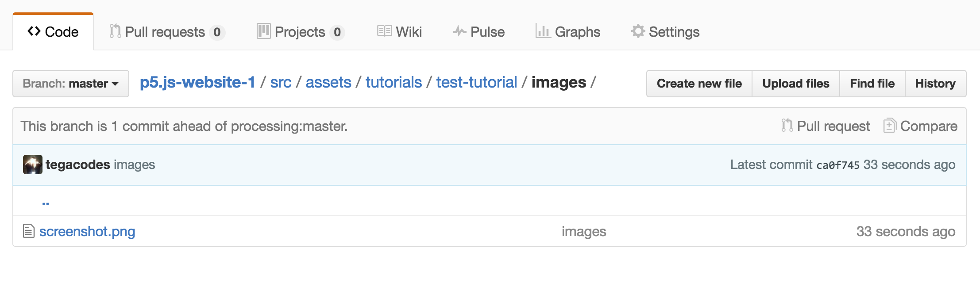The width and height of the screenshot is (980, 291).
Task: Click the 'images' current directory breadcrumb text
Action: [x=559, y=82]
